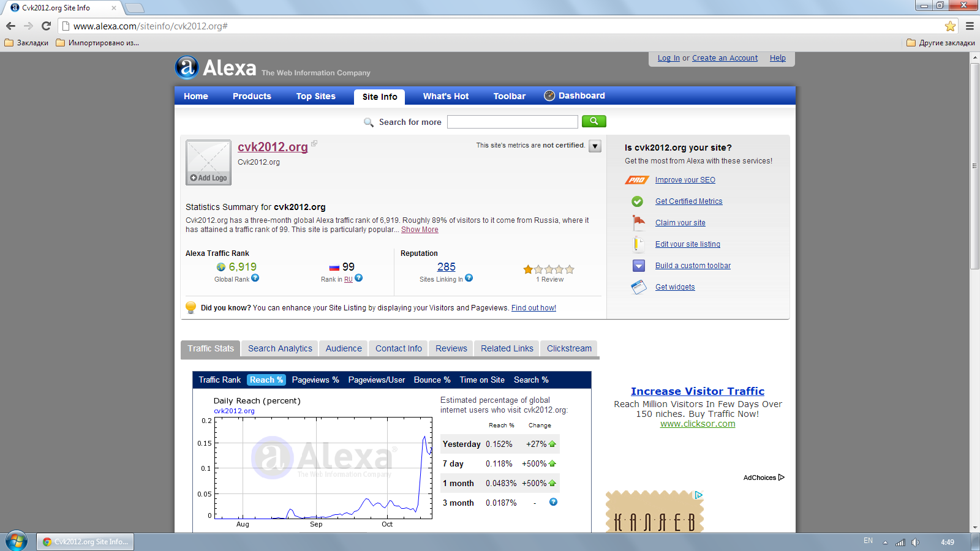
Task: Click the Show More link
Action: [420, 230]
